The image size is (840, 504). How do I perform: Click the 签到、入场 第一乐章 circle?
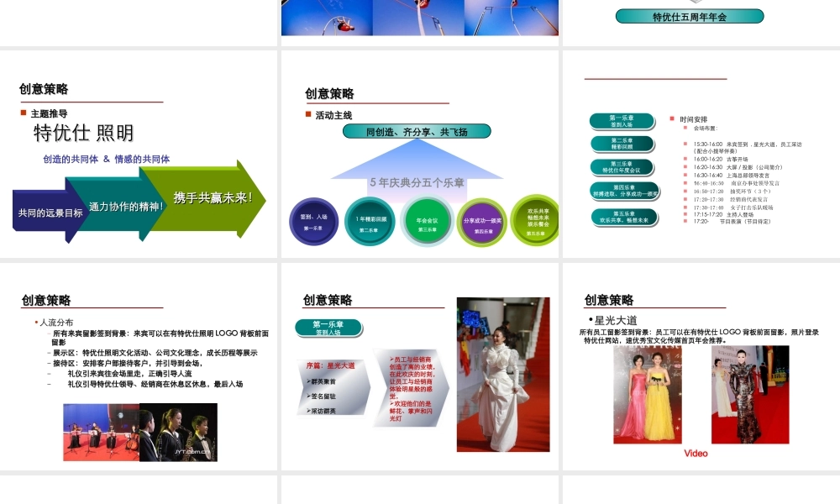click(314, 221)
